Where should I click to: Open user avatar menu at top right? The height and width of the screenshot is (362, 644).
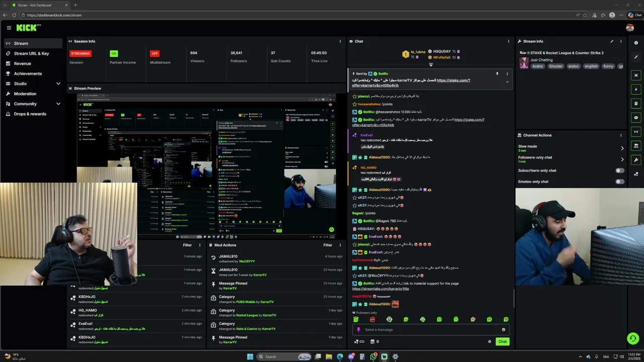630,28
